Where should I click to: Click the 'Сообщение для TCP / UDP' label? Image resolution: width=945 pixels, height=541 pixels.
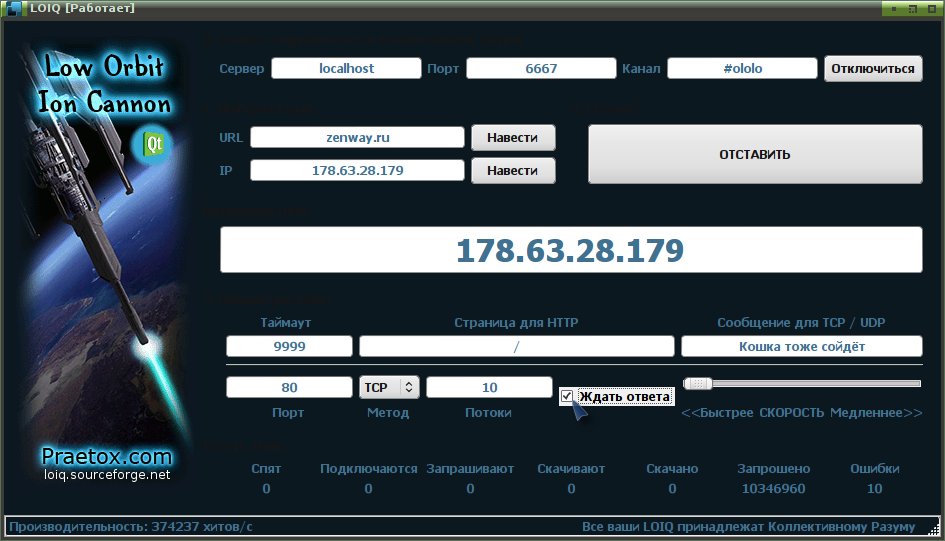point(801,322)
